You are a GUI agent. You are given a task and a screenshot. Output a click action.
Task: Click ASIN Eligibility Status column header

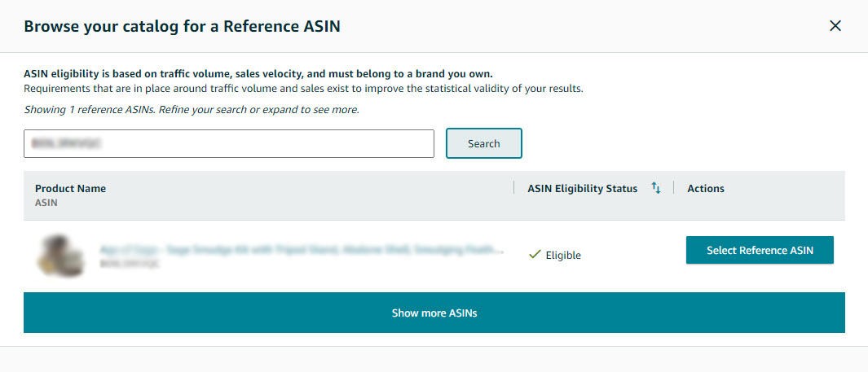click(x=582, y=188)
